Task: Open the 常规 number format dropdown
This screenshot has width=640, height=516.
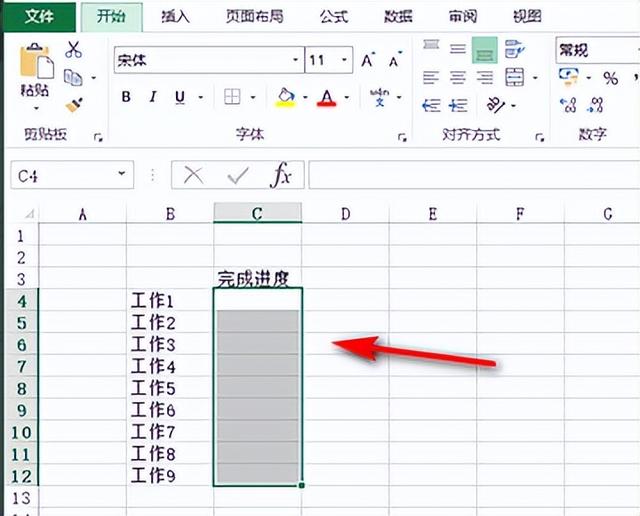Action: pyautogui.click(x=637, y=50)
